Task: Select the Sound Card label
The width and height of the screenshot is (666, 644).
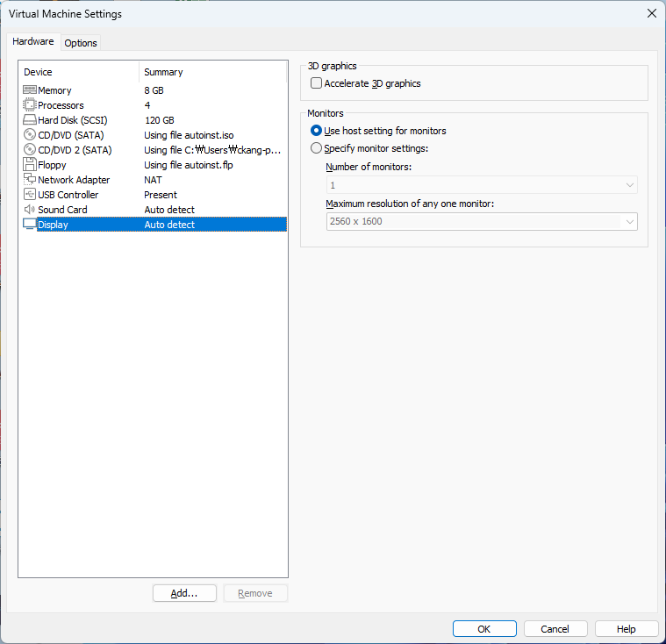Action: (x=62, y=210)
